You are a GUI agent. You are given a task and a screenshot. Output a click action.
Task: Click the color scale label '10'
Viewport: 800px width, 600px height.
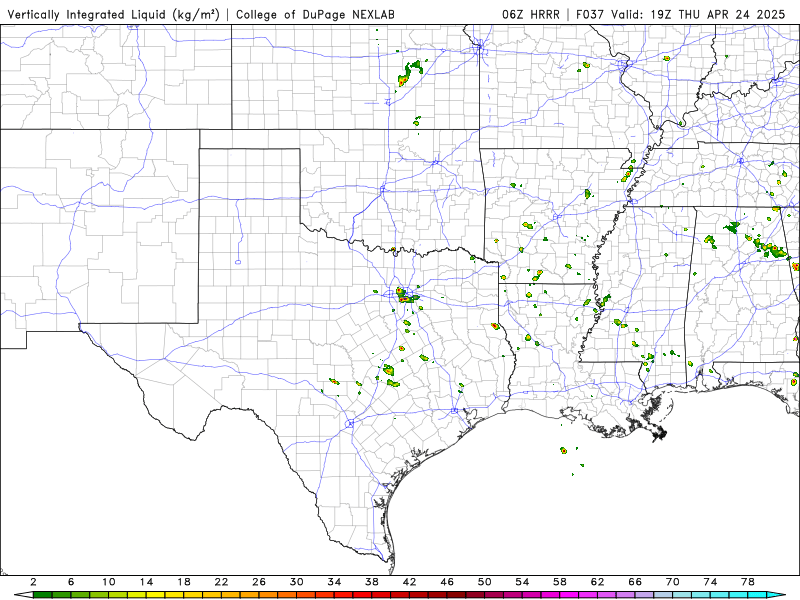(109, 582)
